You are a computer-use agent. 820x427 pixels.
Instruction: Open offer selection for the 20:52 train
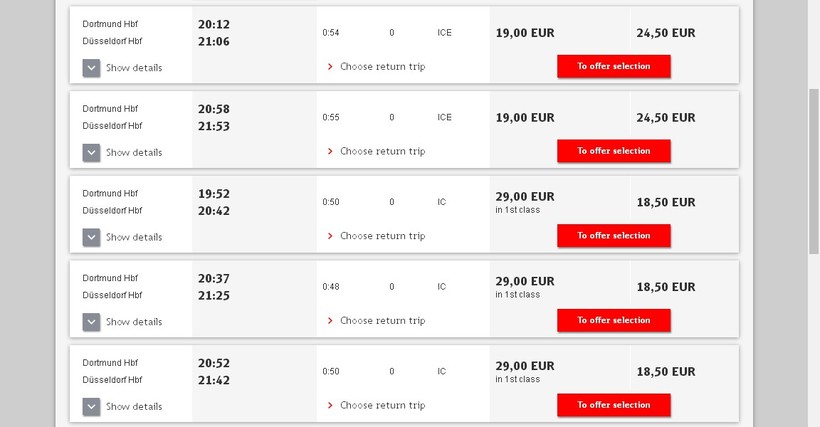613,405
